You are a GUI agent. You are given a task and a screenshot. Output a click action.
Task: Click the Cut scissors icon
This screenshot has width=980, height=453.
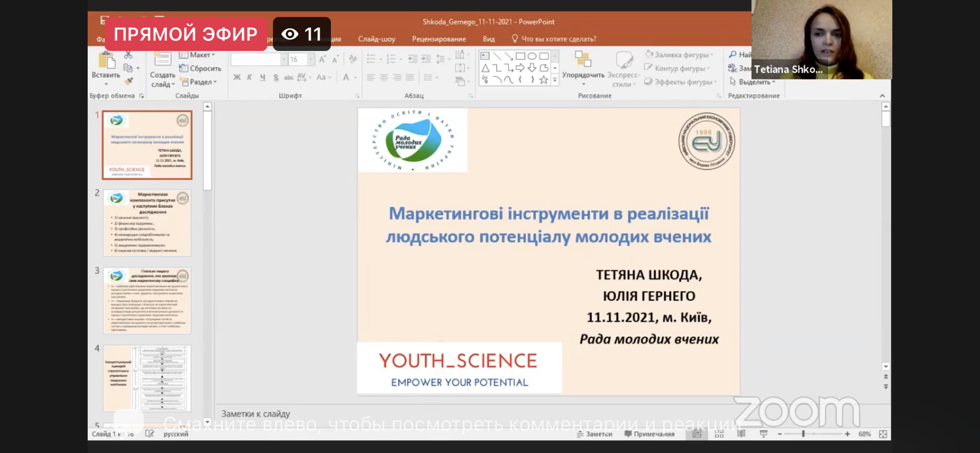[x=128, y=55]
